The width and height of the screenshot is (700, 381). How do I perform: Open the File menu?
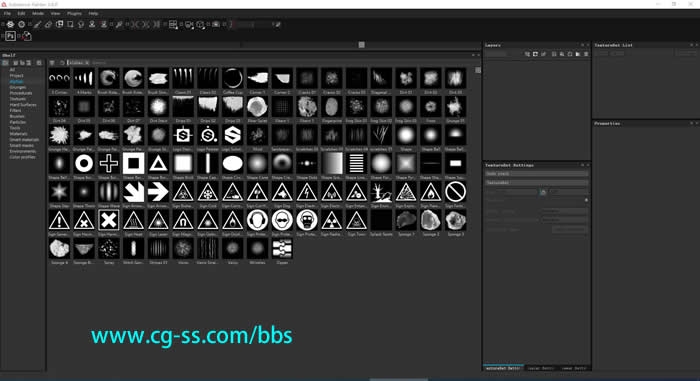pyautogui.click(x=7, y=13)
